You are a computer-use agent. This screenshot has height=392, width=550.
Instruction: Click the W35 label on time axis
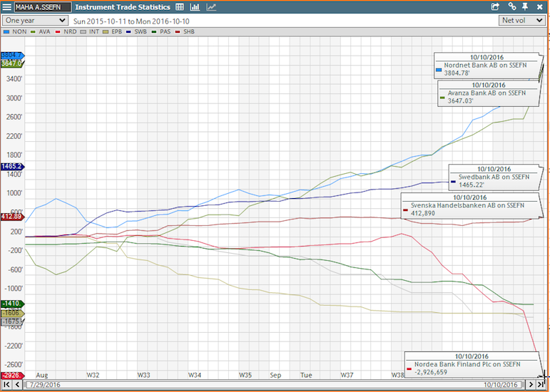point(245,375)
